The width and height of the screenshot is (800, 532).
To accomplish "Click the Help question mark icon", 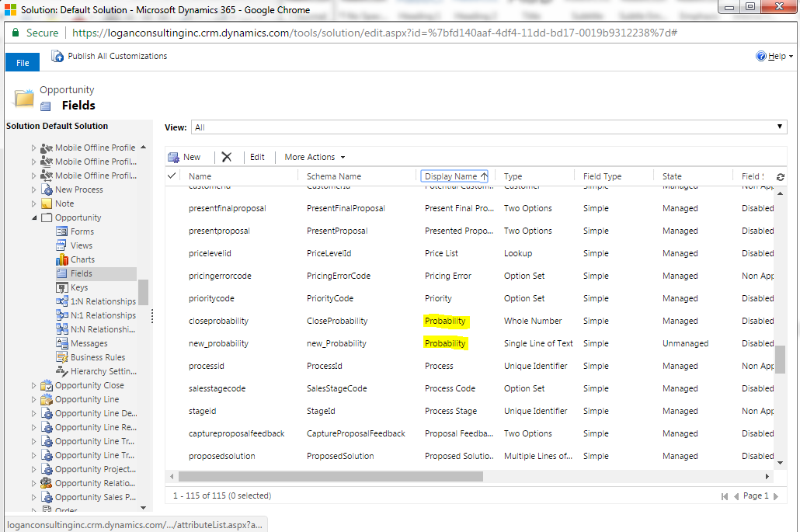I will tap(761, 57).
